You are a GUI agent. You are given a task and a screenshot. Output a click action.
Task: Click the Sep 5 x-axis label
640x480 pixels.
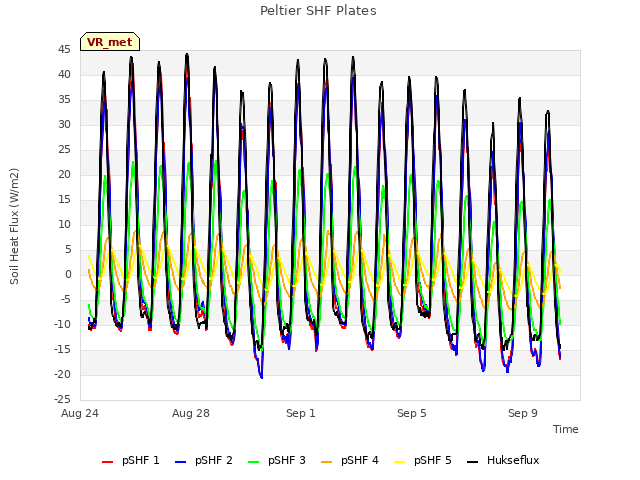411,413
